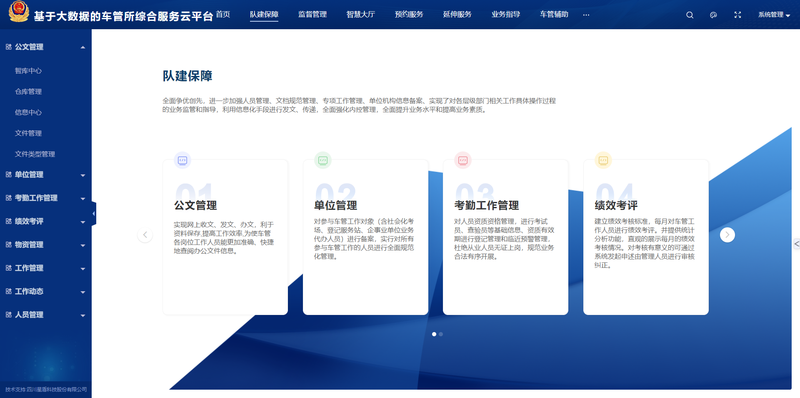Open the 绩效考评 card title

616,206
